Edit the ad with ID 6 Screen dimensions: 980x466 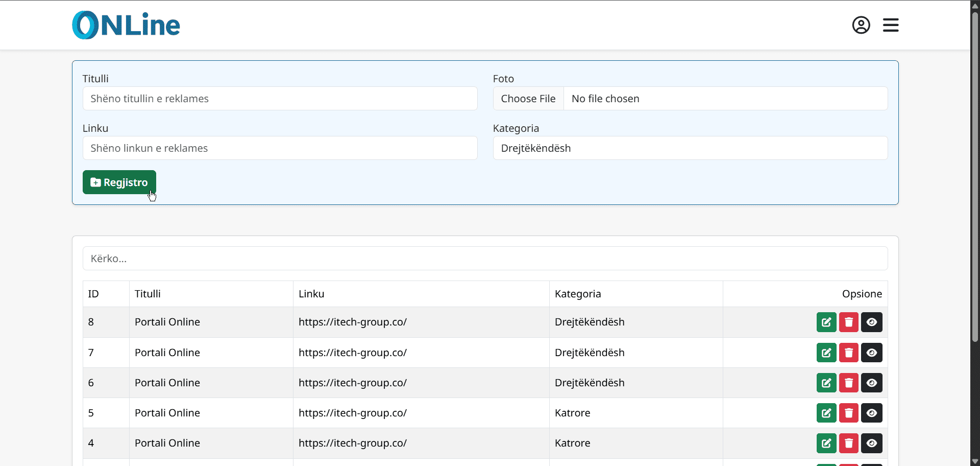pyautogui.click(x=826, y=383)
